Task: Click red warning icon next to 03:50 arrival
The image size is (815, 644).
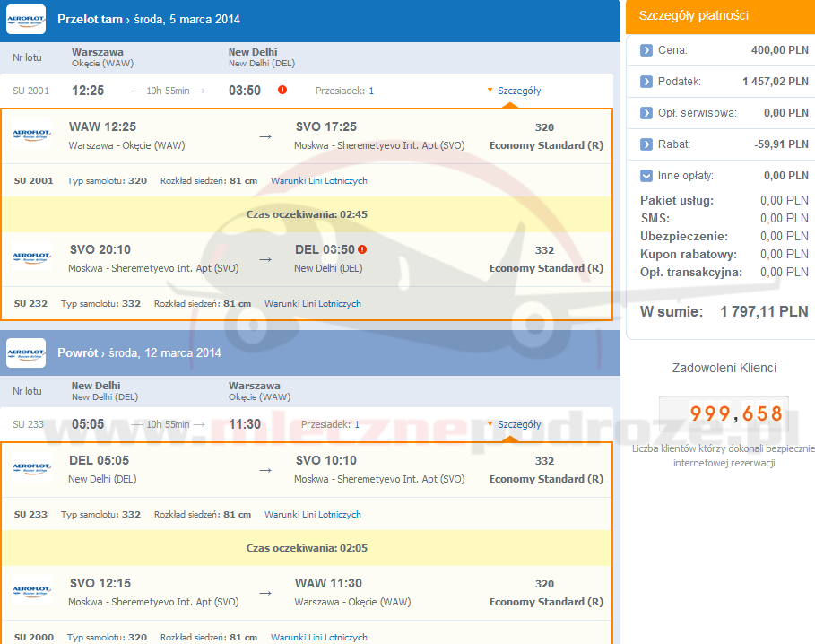Action: click(282, 91)
